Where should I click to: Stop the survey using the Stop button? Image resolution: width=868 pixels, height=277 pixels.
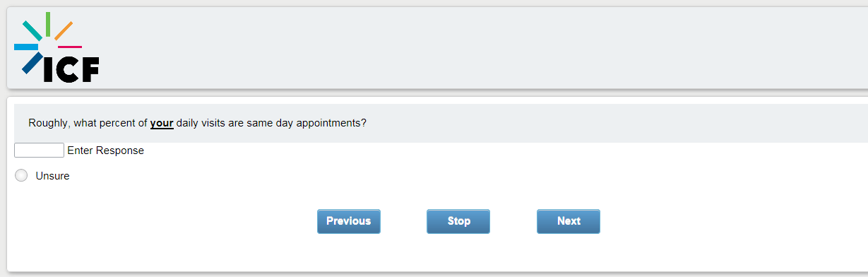(458, 221)
